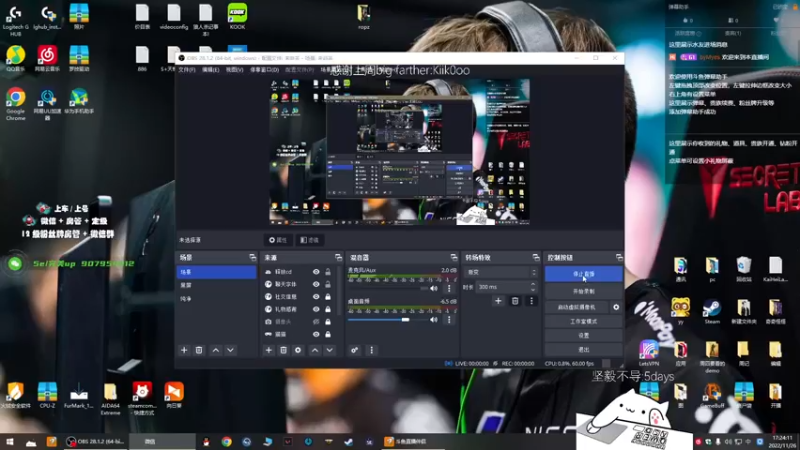
Task: Open Steam desktop shortcut icon
Action: tap(712, 312)
